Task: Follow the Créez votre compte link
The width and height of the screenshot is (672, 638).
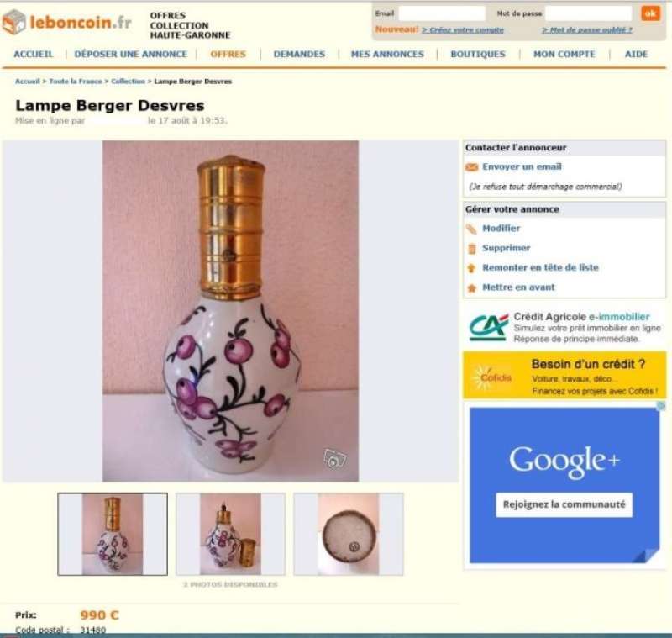Action: click(x=463, y=30)
